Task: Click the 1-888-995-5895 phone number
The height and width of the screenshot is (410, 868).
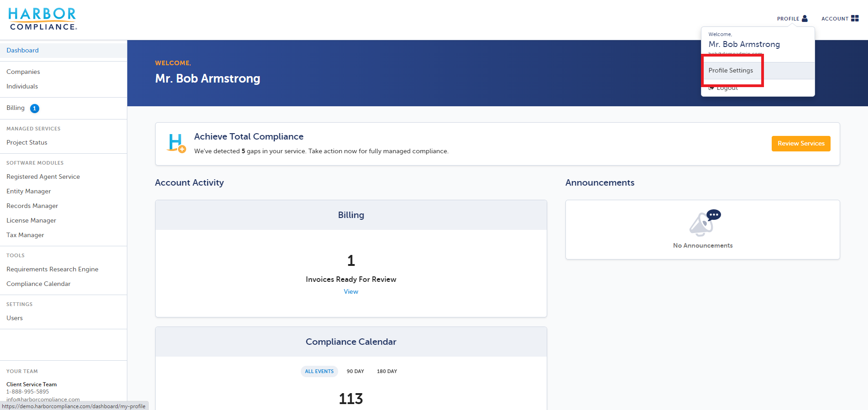Action: click(x=27, y=392)
